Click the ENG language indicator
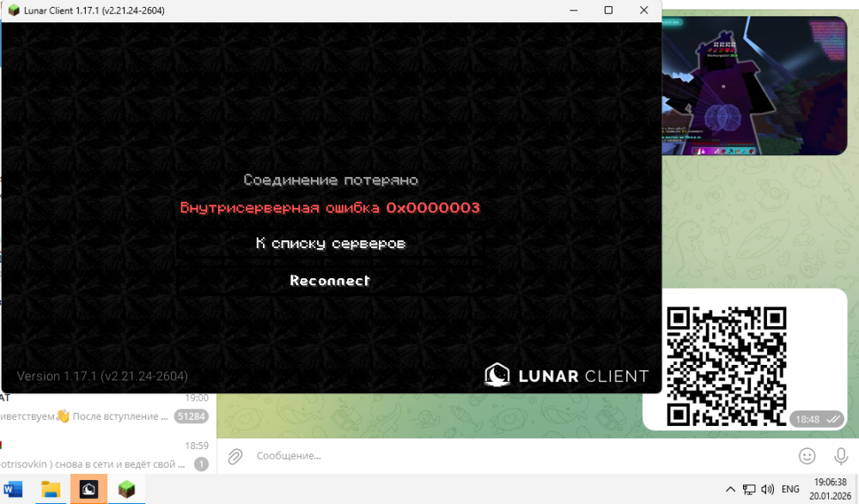 (790, 489)
